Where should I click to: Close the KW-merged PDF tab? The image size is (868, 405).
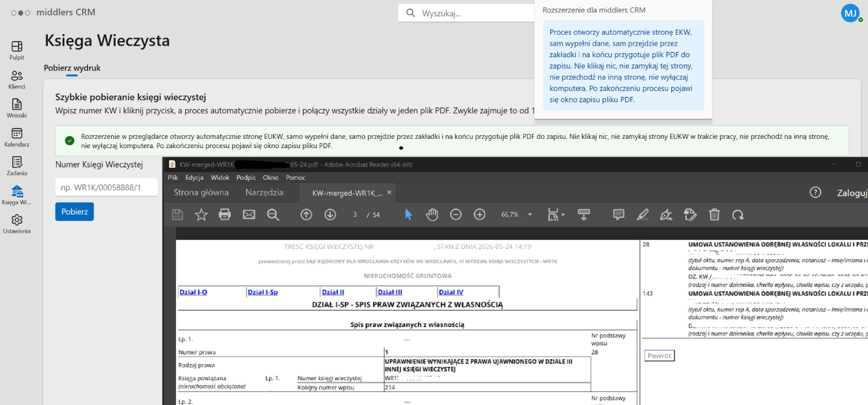(389, 193)
